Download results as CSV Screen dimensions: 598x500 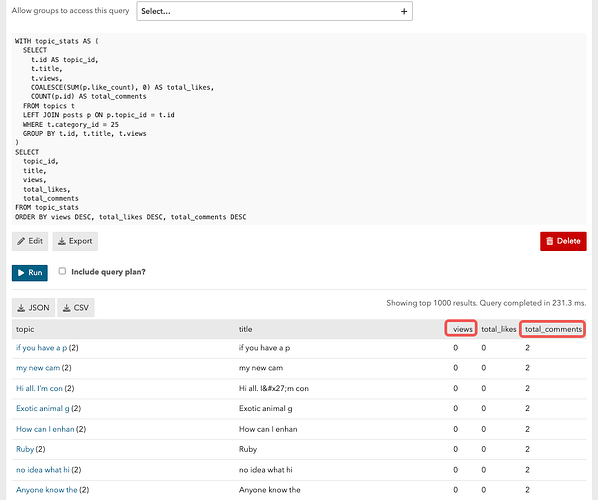(76, 308)
